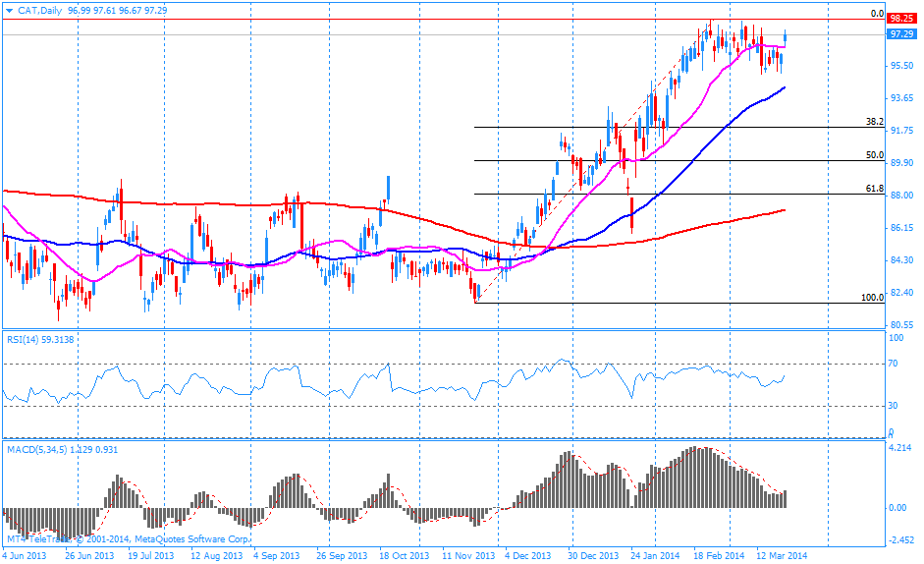
Task: Click the MACD scale value 0.00
Action: pyautogui.click(x=897, y=508)
